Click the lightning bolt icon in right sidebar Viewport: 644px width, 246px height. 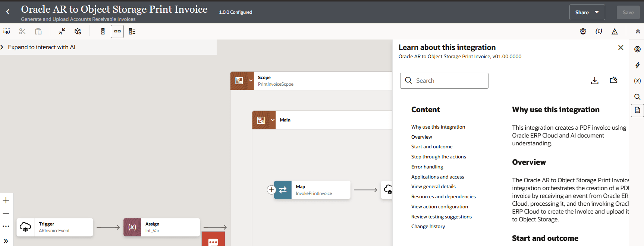coord(637,65)
